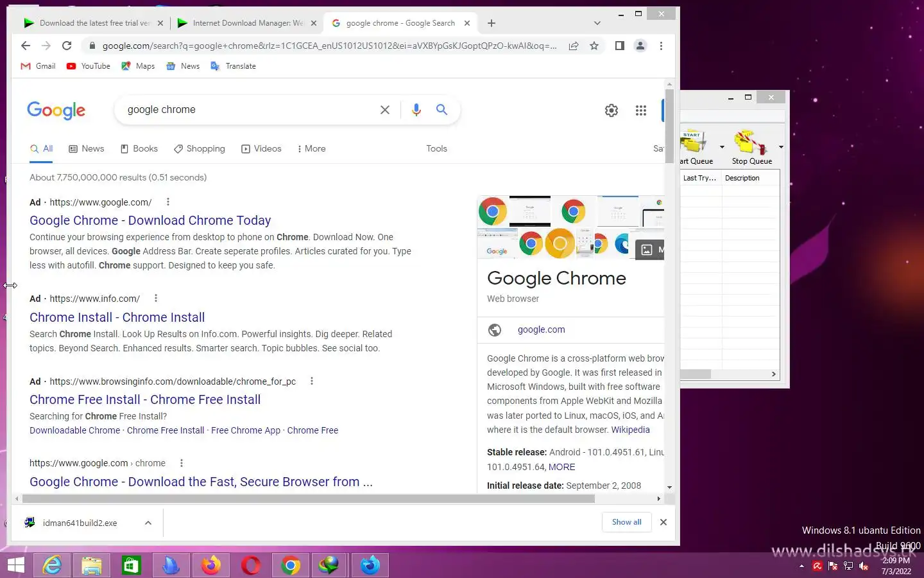The image size is (924, 578).
Task: Open the Google apps grid
Action: (x=641, y=110)
